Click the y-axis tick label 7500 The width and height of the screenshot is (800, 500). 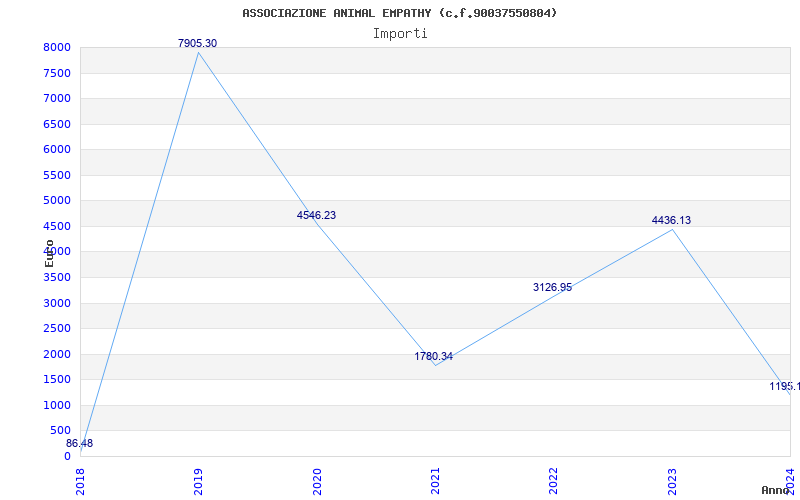click(x=57, y=73)
